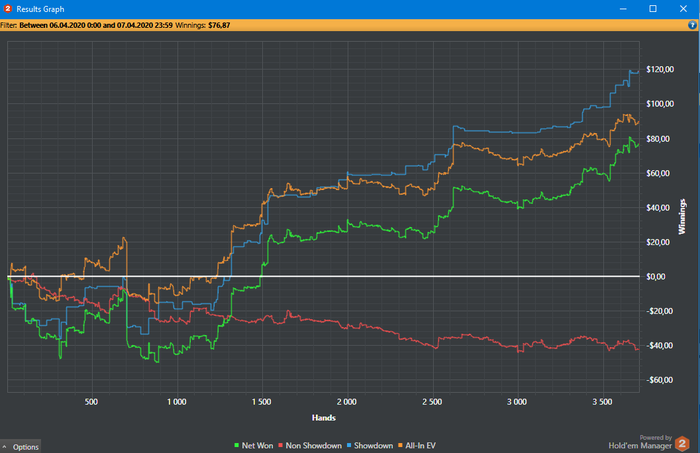Screen dimensions: 700x453
Task: Minimize the Results Graph window
Action: pyautogui.click(x=623, y=9)
